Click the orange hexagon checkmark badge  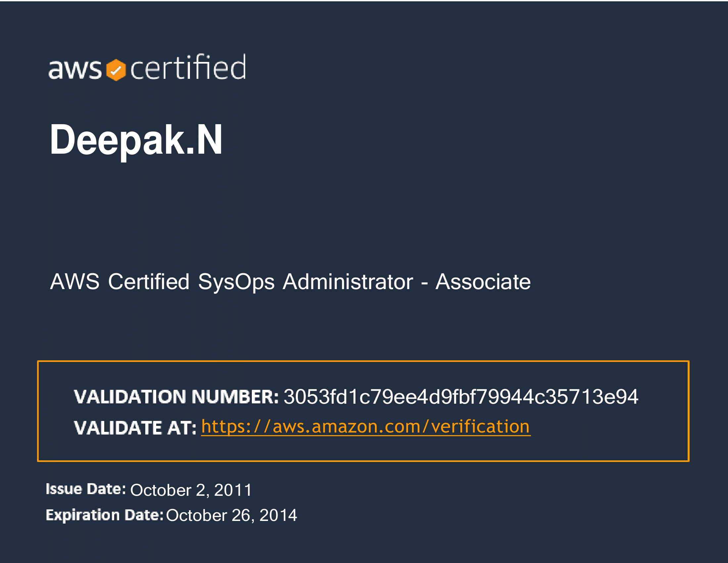pos(116,70)
